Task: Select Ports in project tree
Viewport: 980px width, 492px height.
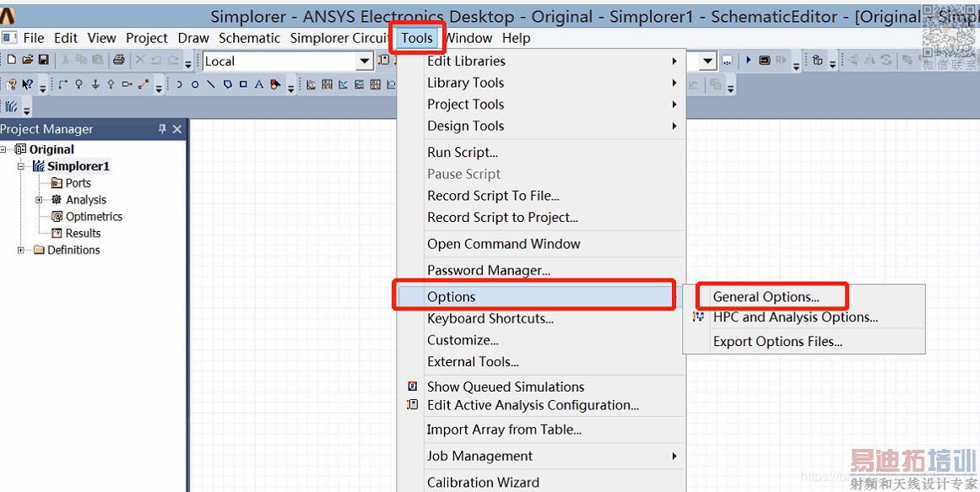Action: pos(79,183)
